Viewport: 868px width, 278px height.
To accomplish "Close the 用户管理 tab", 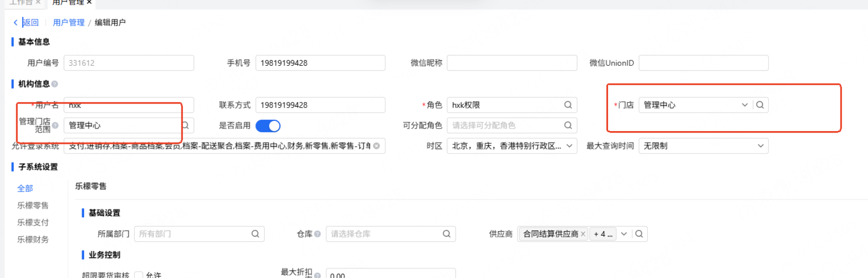I will pyautogui.click(x=89, y=3).
